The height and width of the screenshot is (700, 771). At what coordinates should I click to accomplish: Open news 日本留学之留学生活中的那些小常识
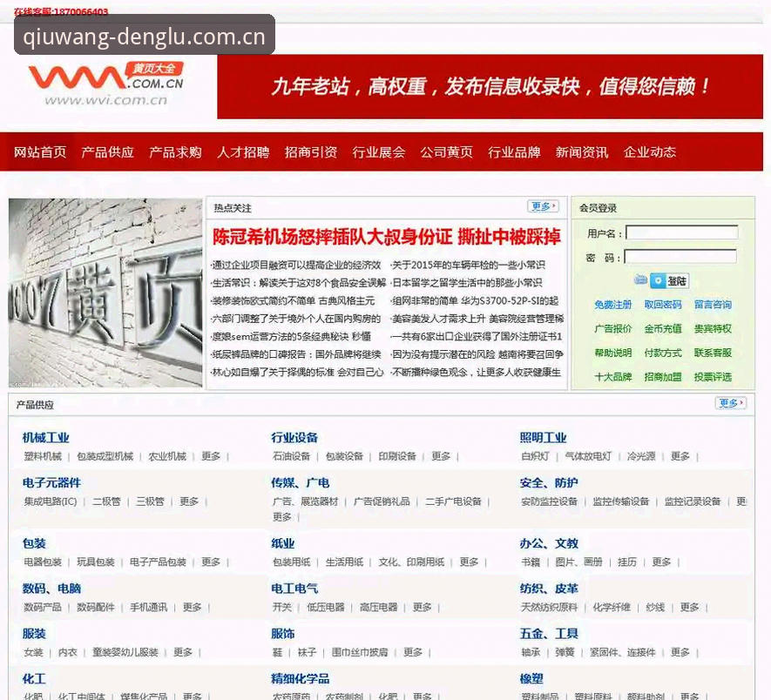click(x=467, y=283)
